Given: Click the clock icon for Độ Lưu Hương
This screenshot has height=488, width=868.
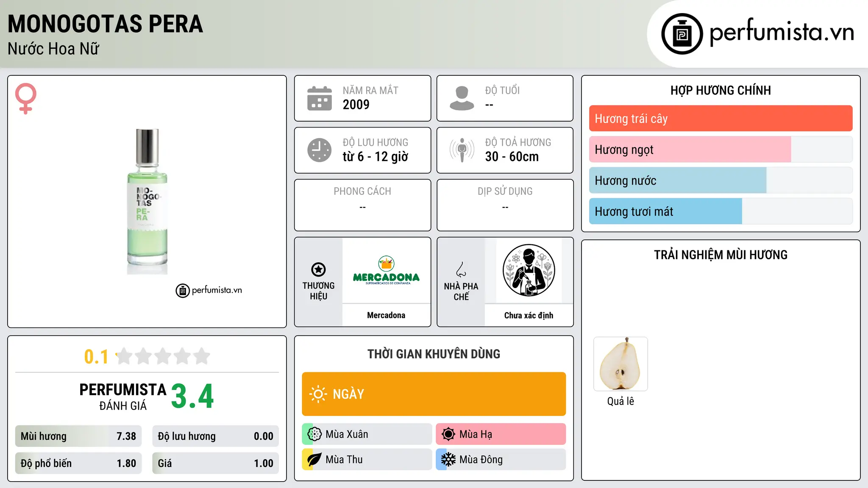Looking at the screenshot, I should [320, 150].
